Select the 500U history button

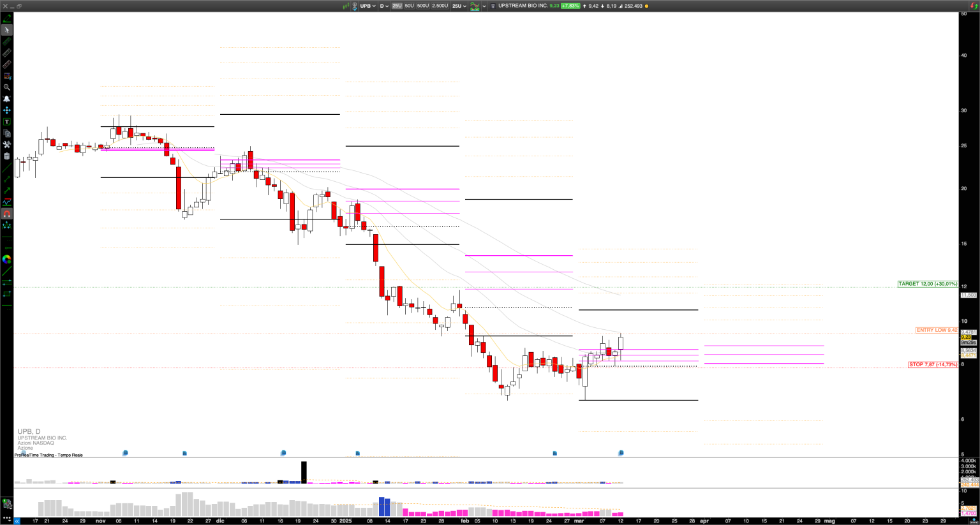point(423,6)
